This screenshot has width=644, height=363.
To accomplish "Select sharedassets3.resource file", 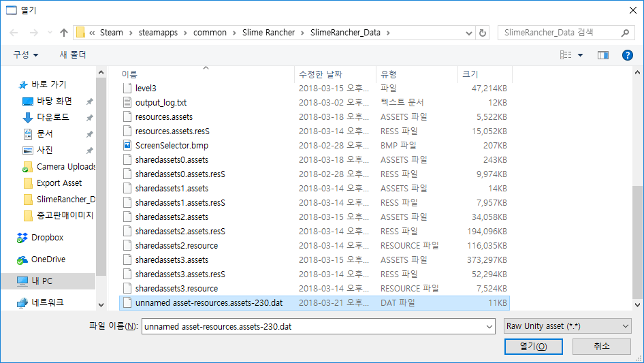I will pyautogui.click(x=315, y=289).
